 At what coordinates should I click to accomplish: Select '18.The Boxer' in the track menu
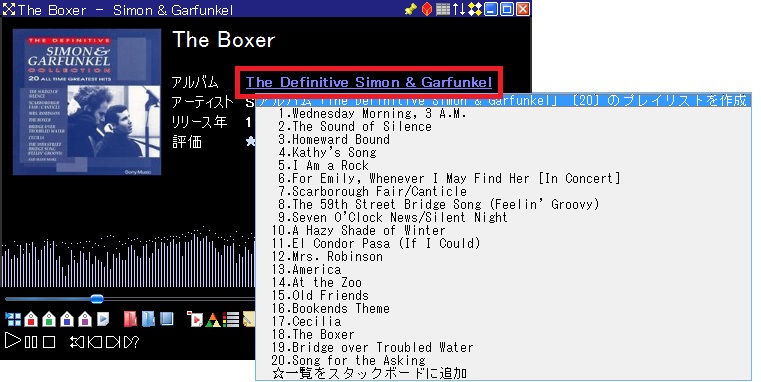[x=503, y=334]
